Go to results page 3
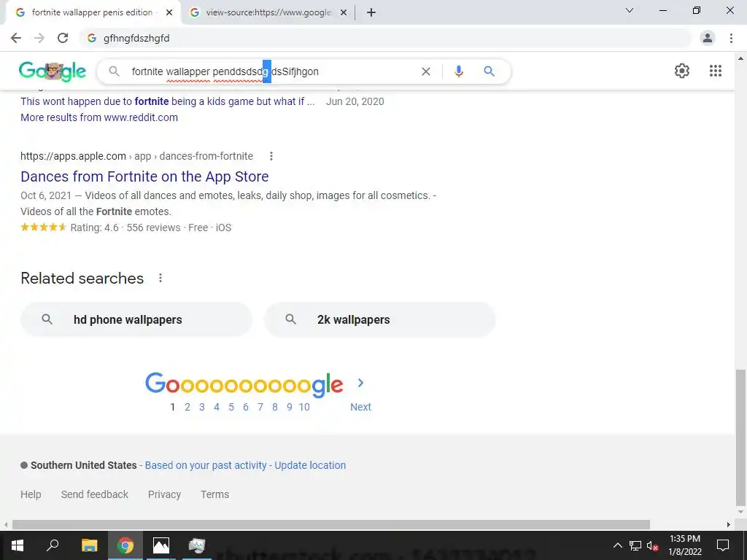 click(x=202, y=407)
